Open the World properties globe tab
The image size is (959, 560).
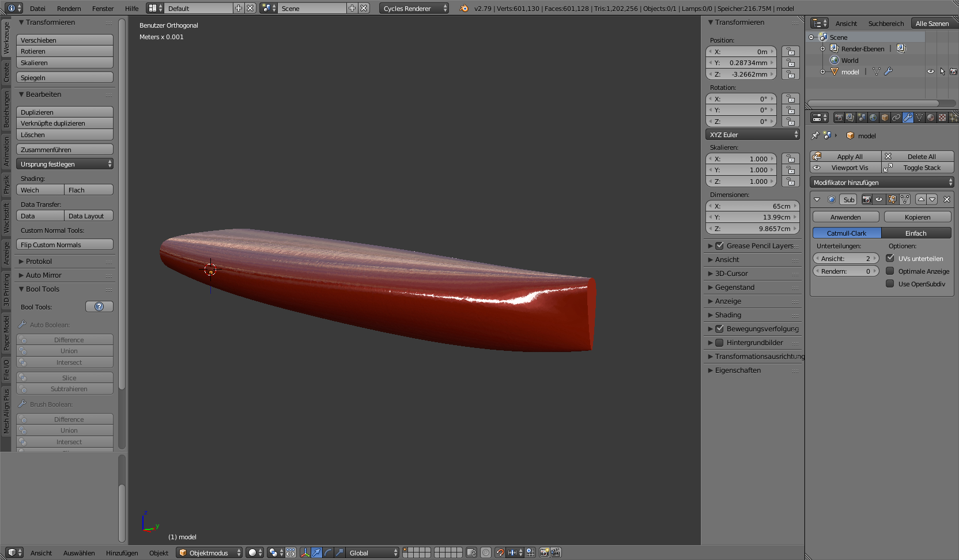pos(873,118)
